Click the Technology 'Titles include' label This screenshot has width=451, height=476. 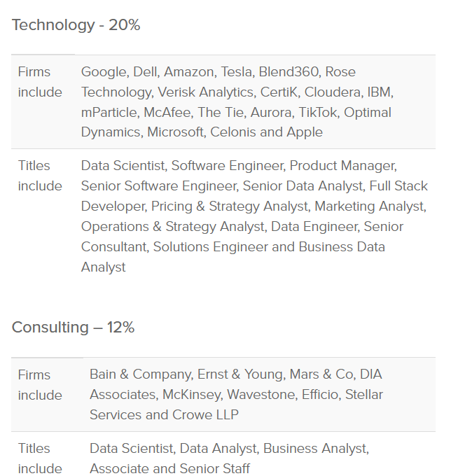(40, 176)
